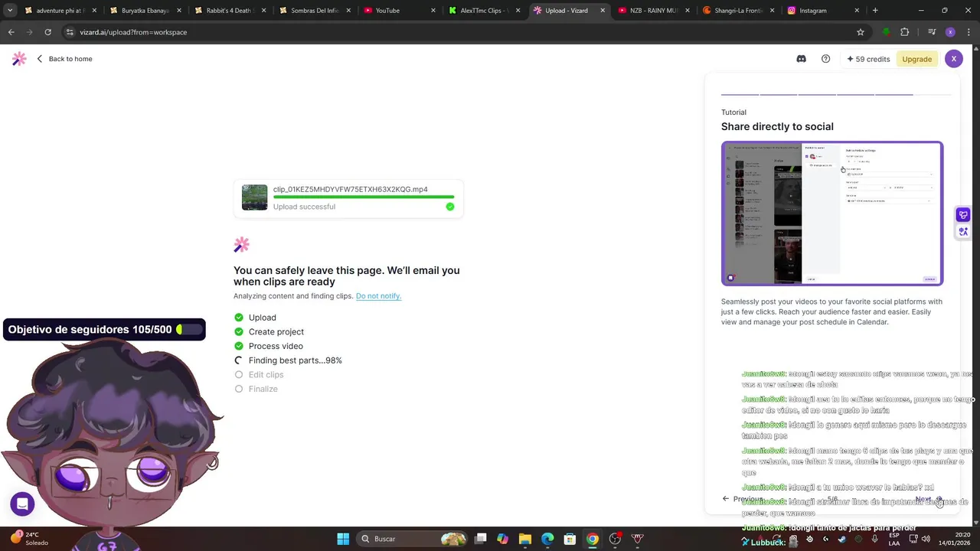The width and height of the screenshot is (980, 551).
Task: Click the Finding best parts...98% text
Action: click(295, 360)
